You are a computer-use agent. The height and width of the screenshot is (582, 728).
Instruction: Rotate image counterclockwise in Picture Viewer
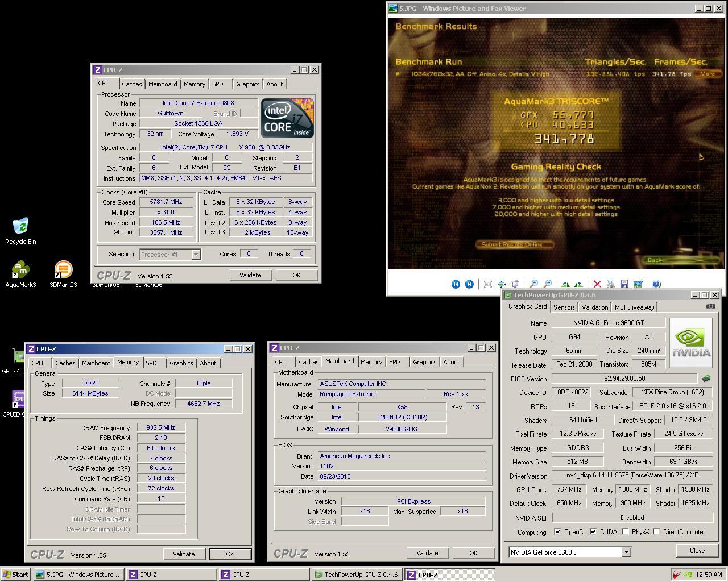coord(578,284)
